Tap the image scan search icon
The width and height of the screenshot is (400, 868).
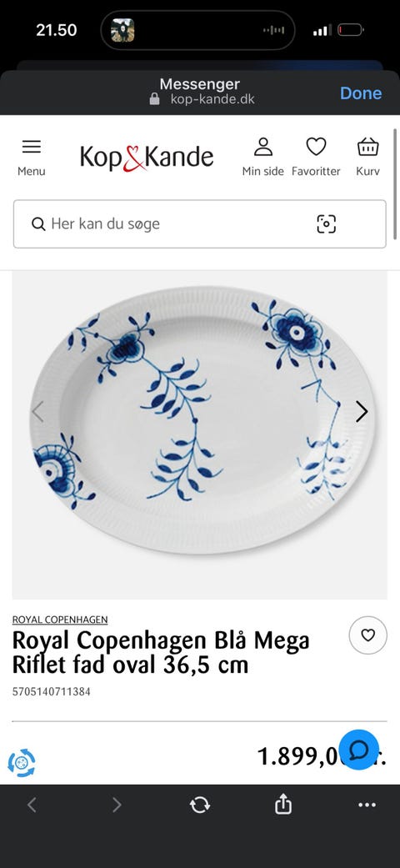[x=327, y=223]
